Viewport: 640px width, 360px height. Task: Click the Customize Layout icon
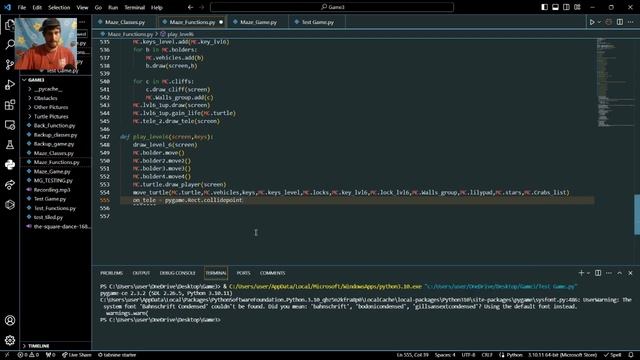click(577, 7)
